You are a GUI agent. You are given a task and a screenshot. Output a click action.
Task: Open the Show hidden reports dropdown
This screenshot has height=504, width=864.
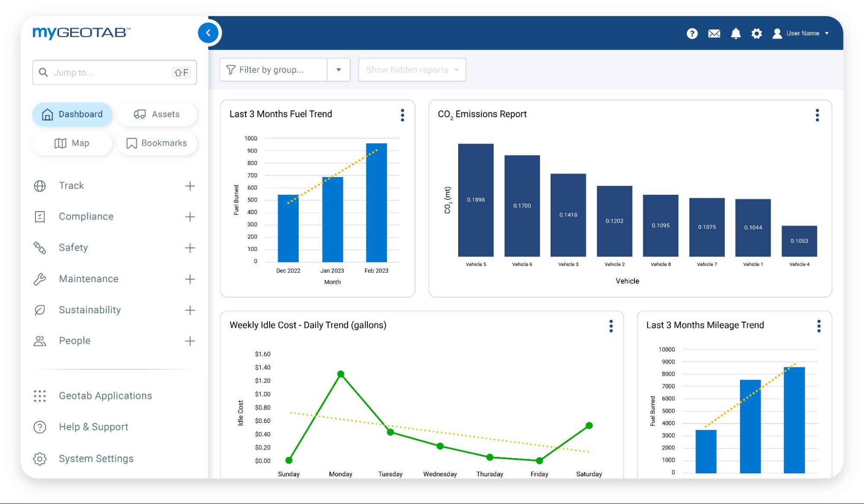coord(411,70)
